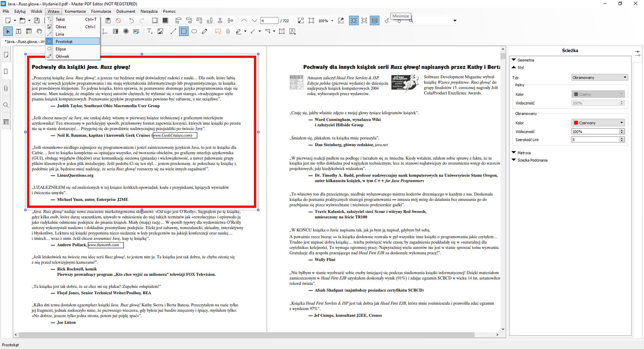Click the Fit Page zoom icon
644x349 pixels.
(311, 21)
